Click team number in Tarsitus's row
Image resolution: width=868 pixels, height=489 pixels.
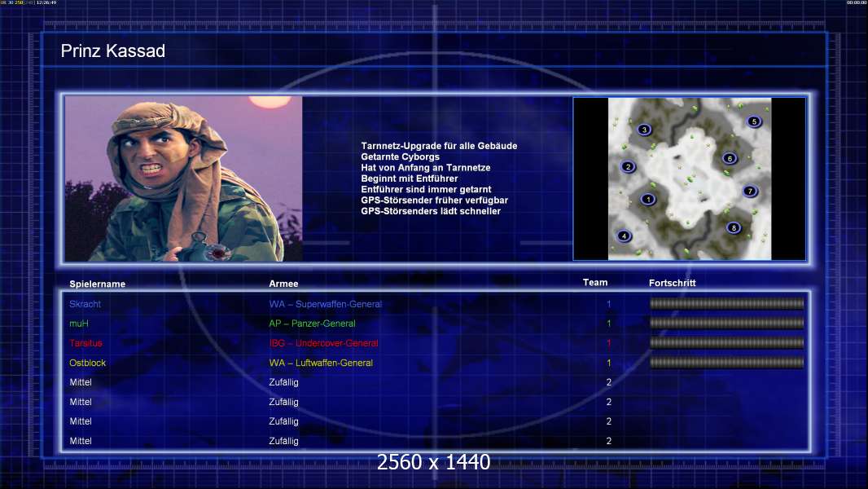[608, 343]
